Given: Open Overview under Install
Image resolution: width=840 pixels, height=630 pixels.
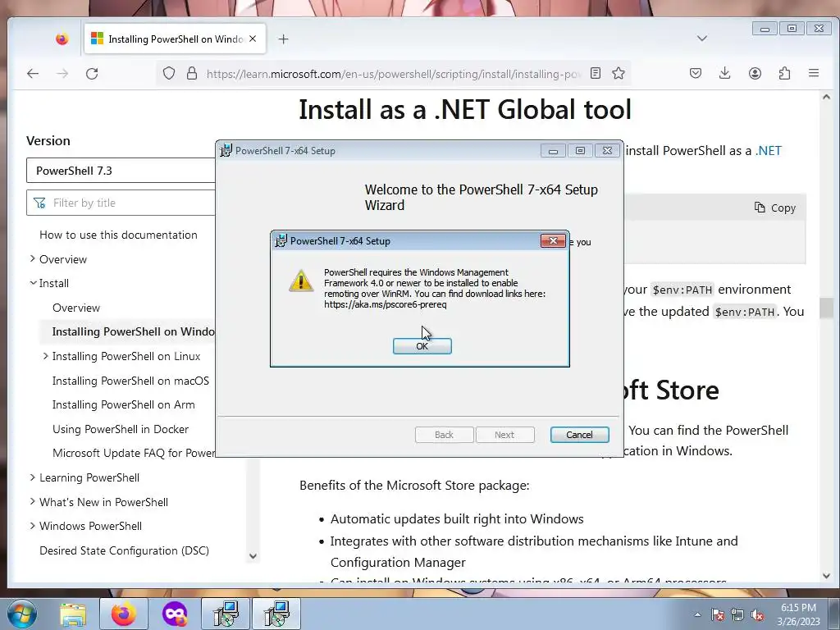Looking at the screenshot, I should 76,308.
